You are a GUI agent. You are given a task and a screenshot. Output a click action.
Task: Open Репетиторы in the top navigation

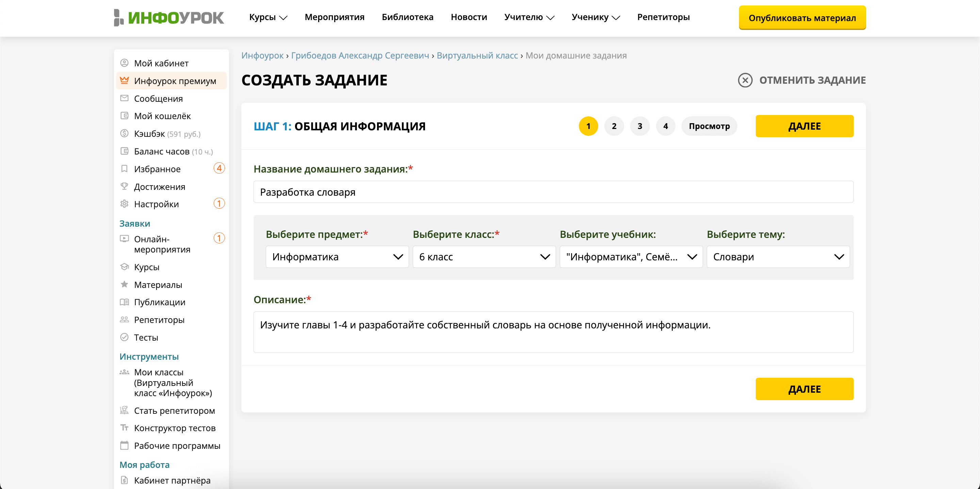[663, 17]
